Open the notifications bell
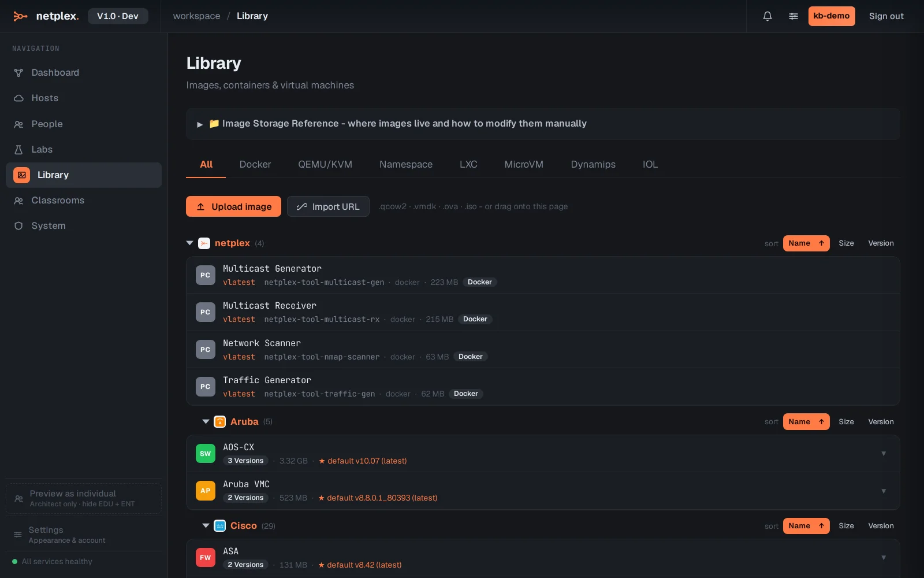Viewport: 924px width, 578px height. tap(767, 16)
